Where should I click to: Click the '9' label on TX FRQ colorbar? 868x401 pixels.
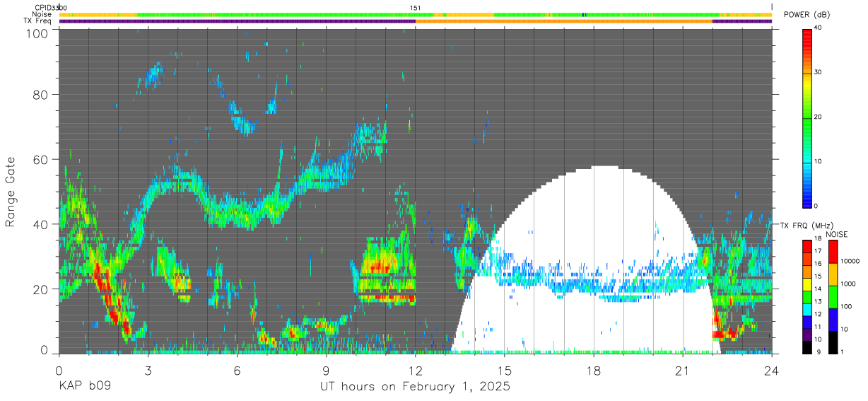click(819, 352)
